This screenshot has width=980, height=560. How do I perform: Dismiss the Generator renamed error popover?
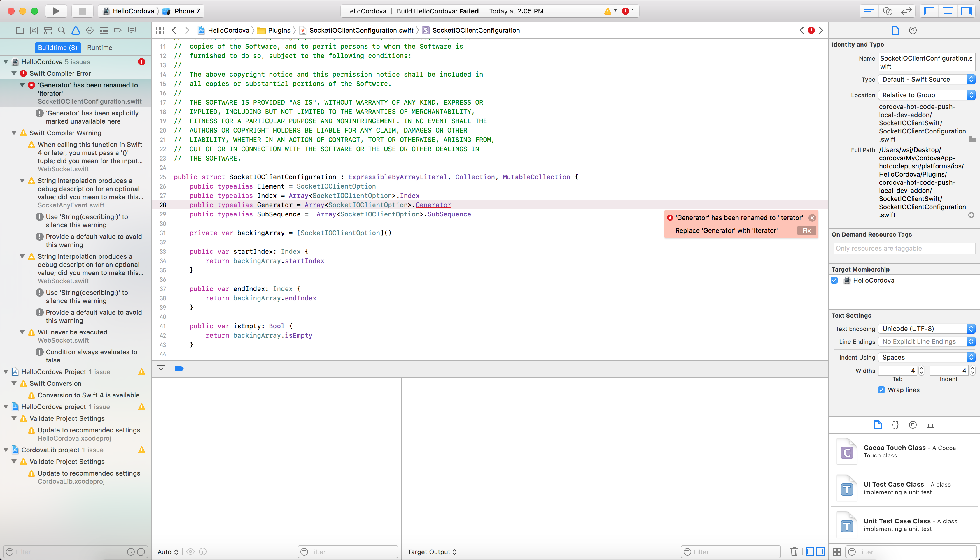812,218
